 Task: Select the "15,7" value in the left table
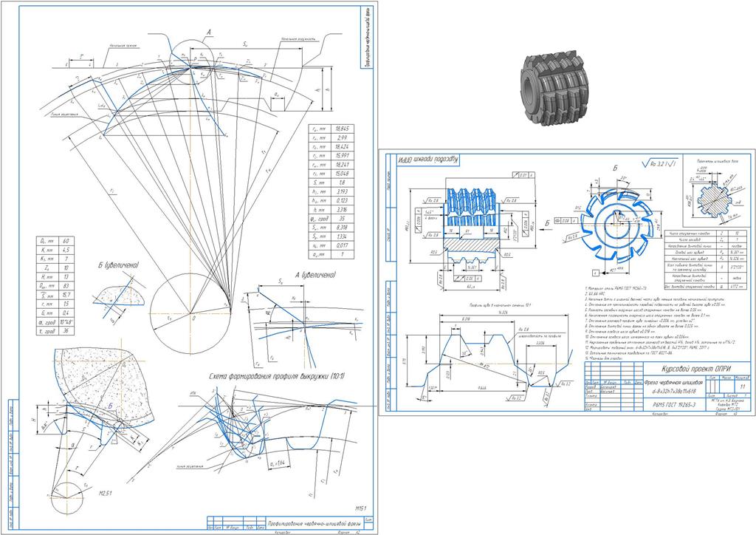(66, 295)
